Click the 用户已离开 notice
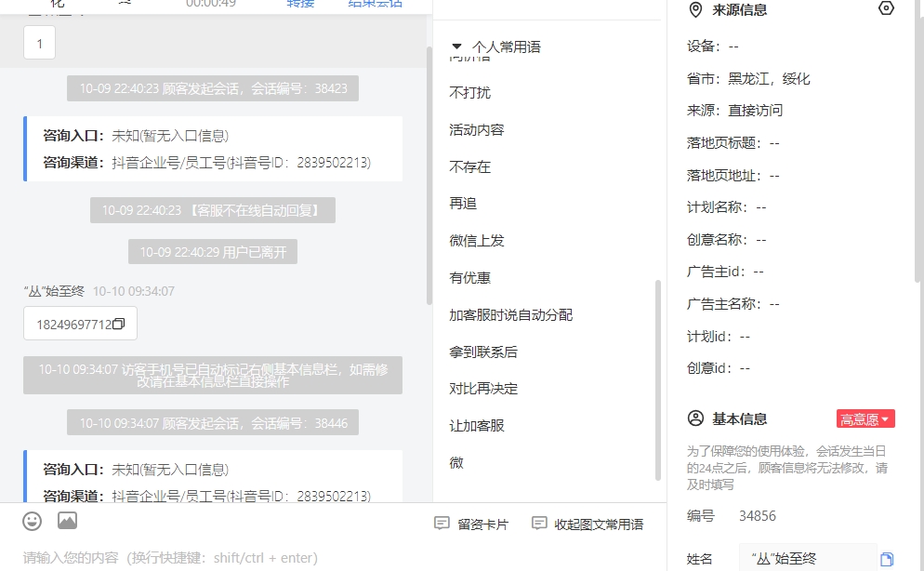Screen dimensions: 924x571 pos(213,252)
